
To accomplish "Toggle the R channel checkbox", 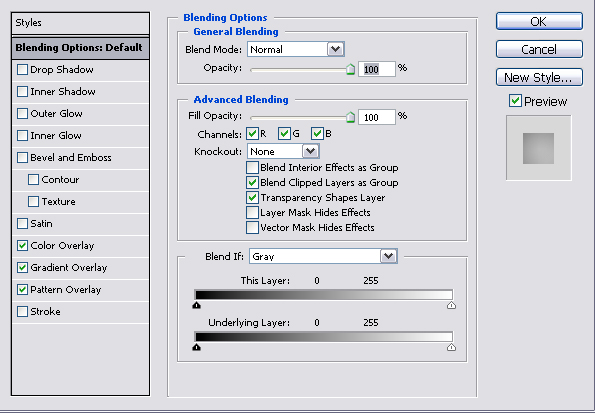I will click(x=252, y=134).
